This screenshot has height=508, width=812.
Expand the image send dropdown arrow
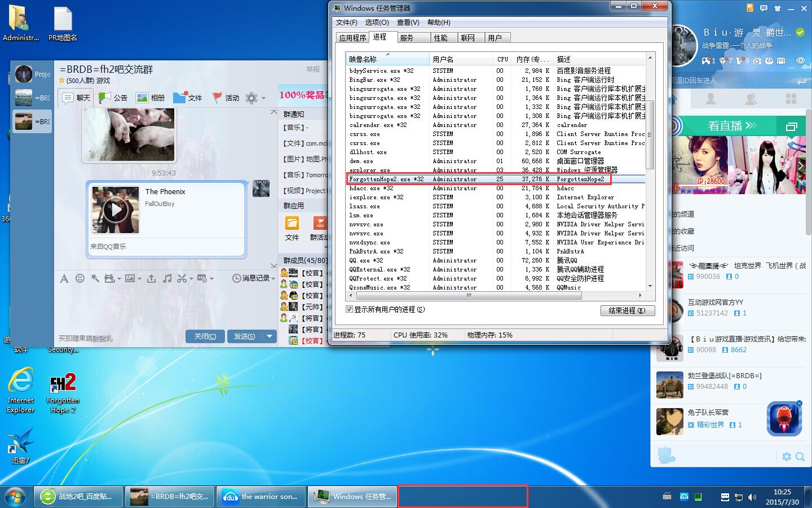pyautogui.click(x=138, y=279)
